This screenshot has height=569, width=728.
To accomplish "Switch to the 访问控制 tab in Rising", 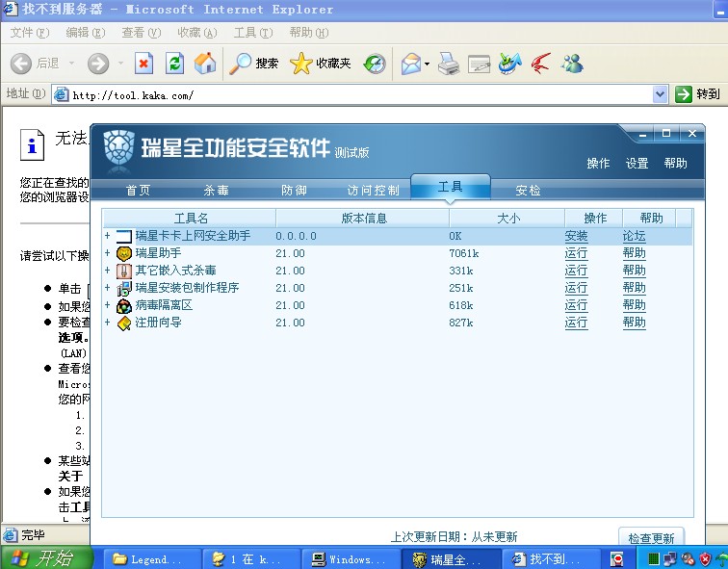I will point(374,191).
